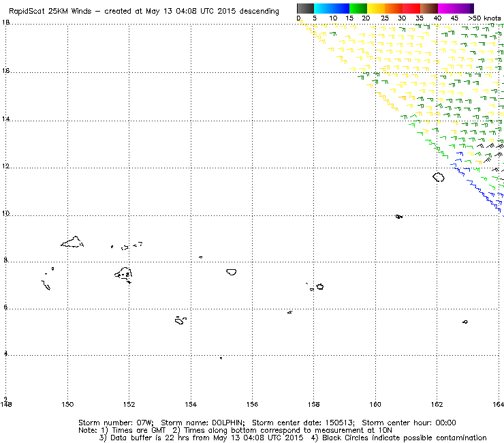Click note 'Data buffer is 22 hrs' text
The height and width of the screenshot is (443, 504).
click(x=150, y=438)
